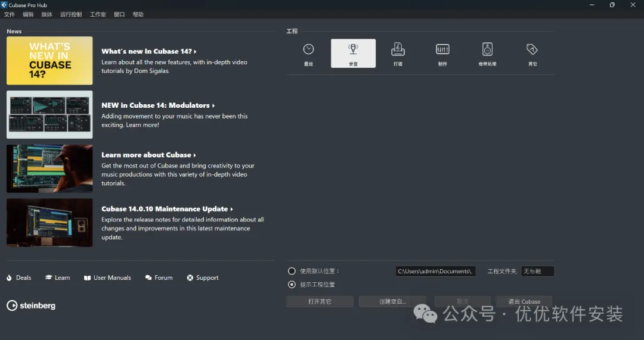Select the 母带处理 (Mastering) speaker category
644x340 pixels.
point(487,54)
